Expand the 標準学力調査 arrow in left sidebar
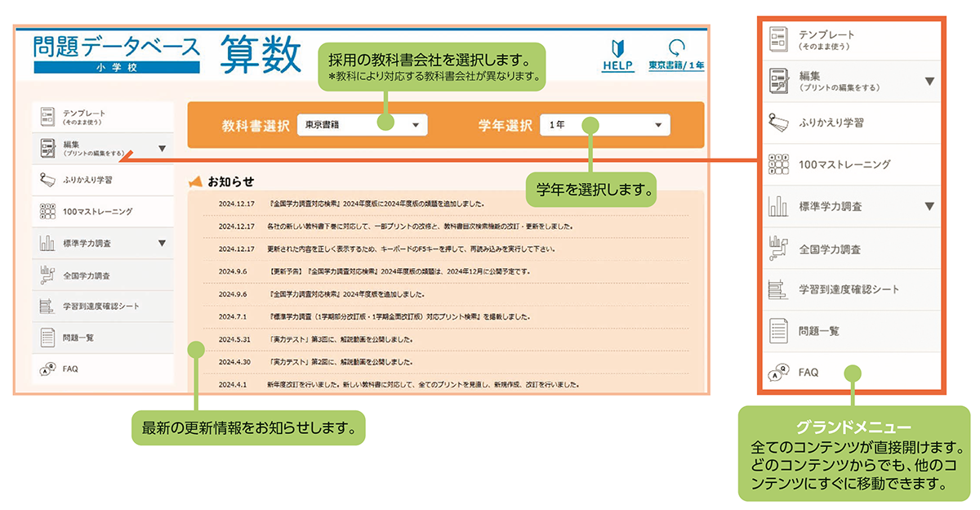This screenshot has height=510, width=980. click(162, 243)
